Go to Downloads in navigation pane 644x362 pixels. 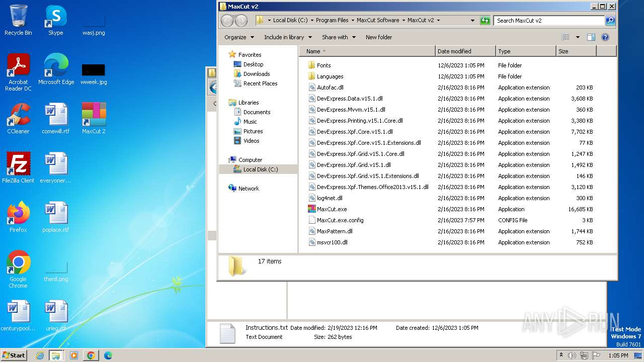257,74
